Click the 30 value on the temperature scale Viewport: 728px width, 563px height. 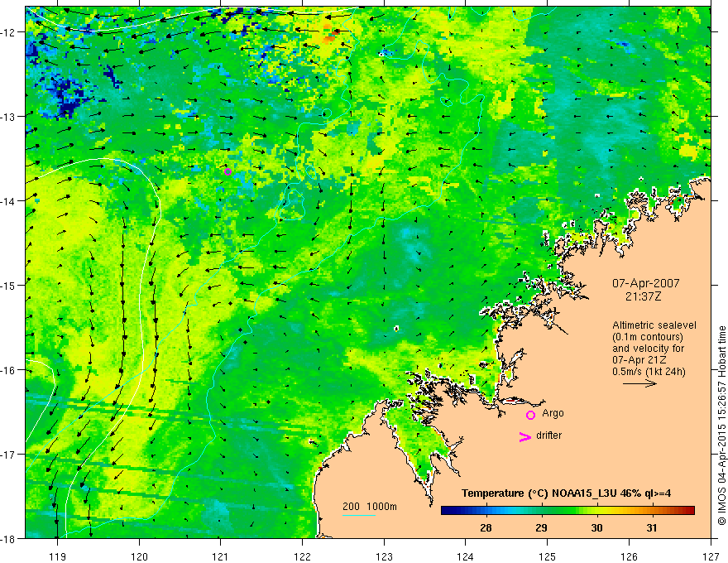click(x=596, y=527)
